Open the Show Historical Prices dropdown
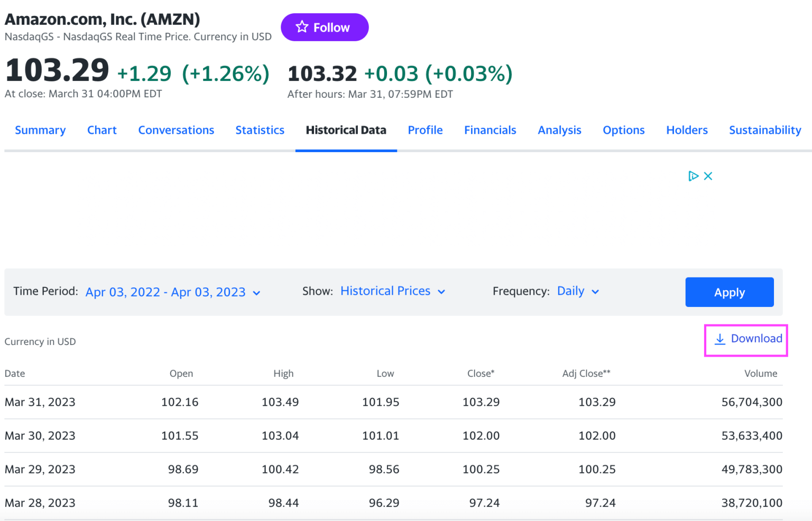This screenshot has height=521, width=812. pyautogui.click(x=392, y=291)
